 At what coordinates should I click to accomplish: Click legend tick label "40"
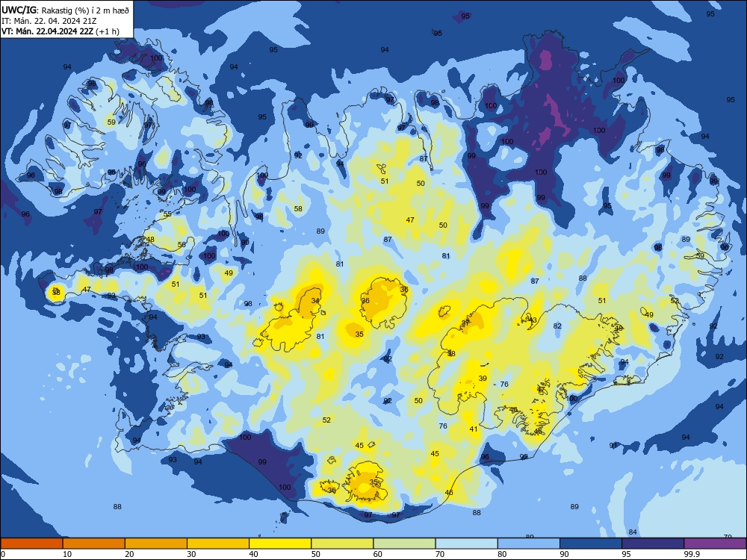[254, 554]
